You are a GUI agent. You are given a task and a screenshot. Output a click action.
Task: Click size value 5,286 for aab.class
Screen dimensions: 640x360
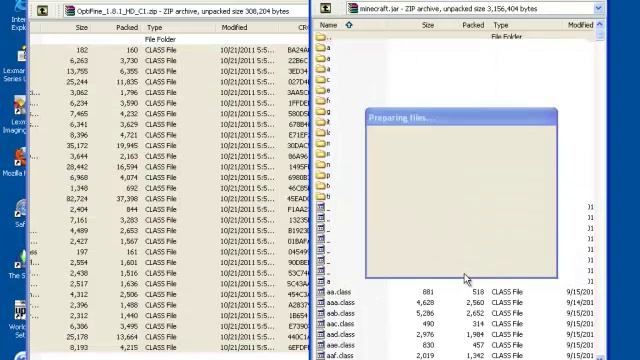coord(425,313)
